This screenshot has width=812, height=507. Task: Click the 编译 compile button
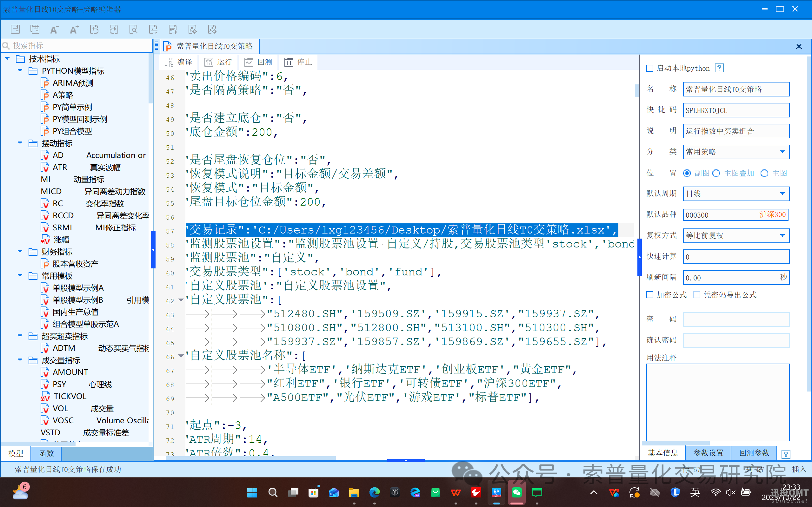178,62
